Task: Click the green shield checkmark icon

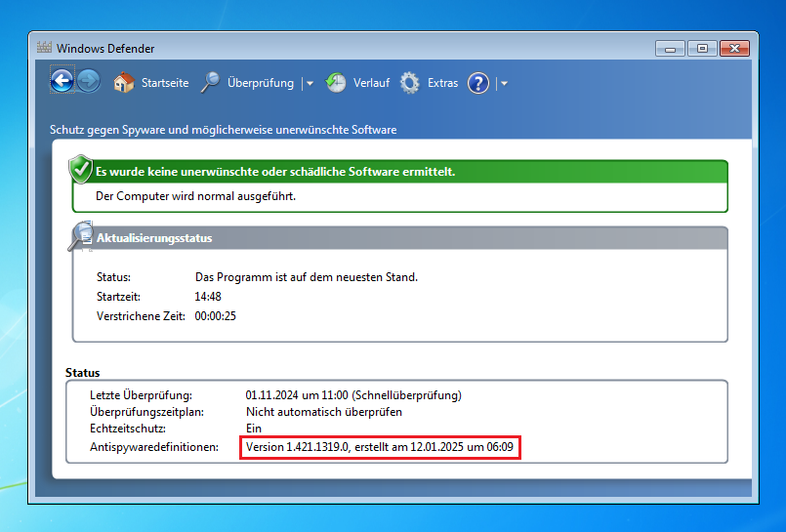Action: pos(81,169)
